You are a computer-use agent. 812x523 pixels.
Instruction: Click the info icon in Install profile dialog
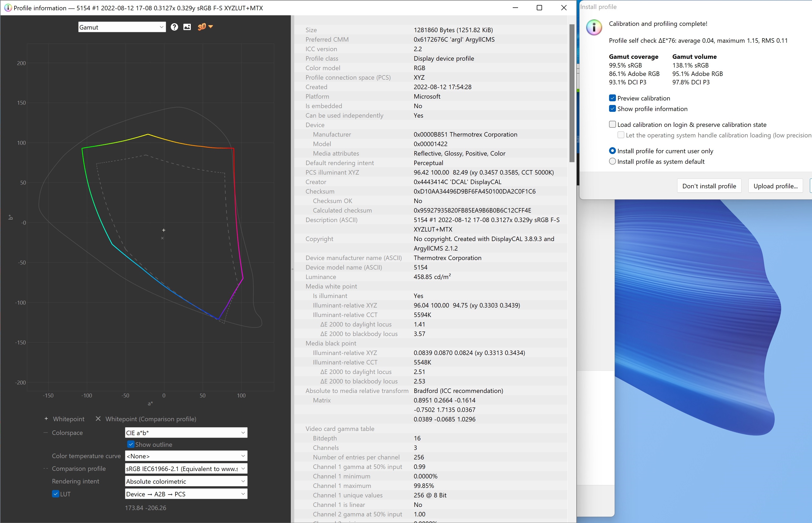pyautogui.click(x=594, y=27)
